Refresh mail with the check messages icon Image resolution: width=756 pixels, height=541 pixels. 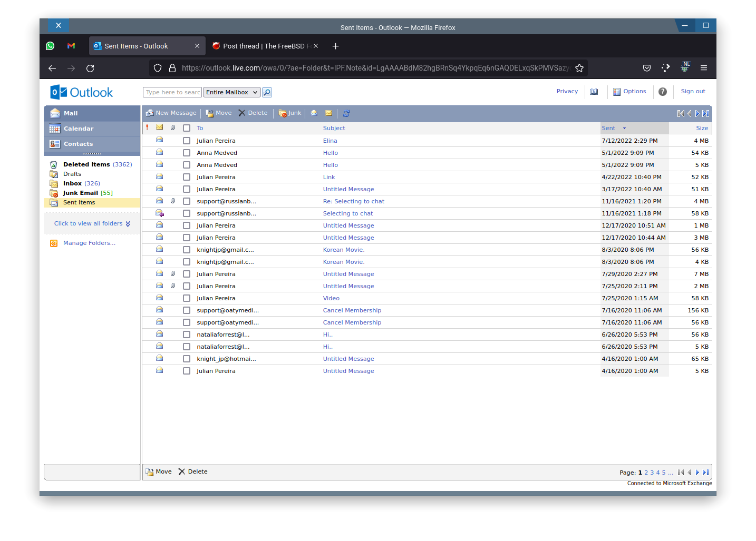point(346,113)
